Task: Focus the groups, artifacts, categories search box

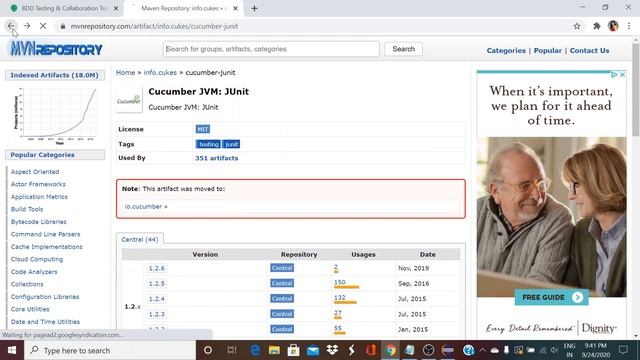Action: (271, 49)
